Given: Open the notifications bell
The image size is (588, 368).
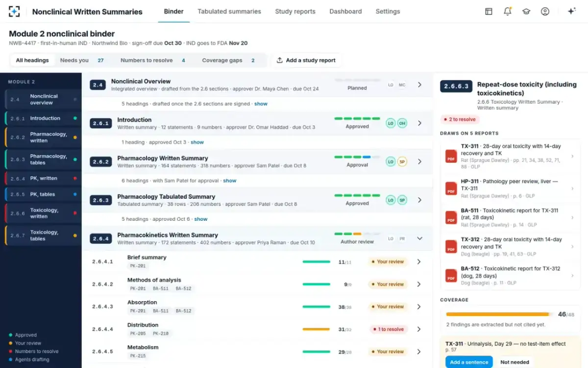Looking at the screenshot, I should [508, 11].
